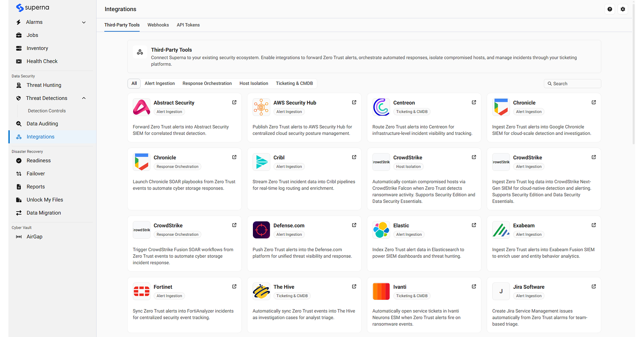644x337 pixels.
Task: Open CrowdStrike Alert Ingestion external link icon
Action: tap(594, 157)
